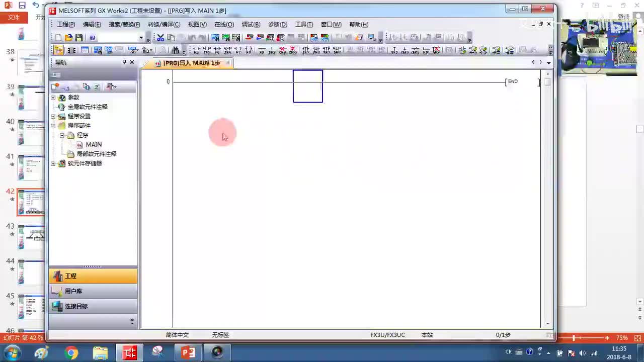This screenshot has width=644, height=362.
Task: Collapse the 程序部件 tree node
Action: point(53,126)
